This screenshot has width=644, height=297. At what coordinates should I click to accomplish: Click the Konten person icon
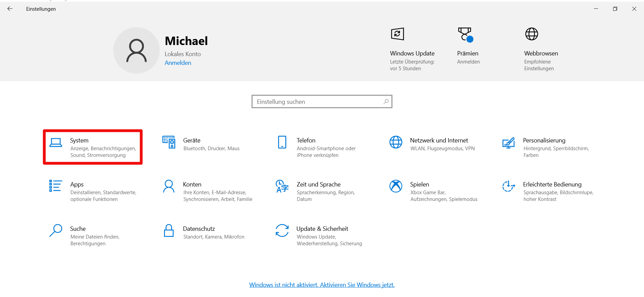pos(169,186)
